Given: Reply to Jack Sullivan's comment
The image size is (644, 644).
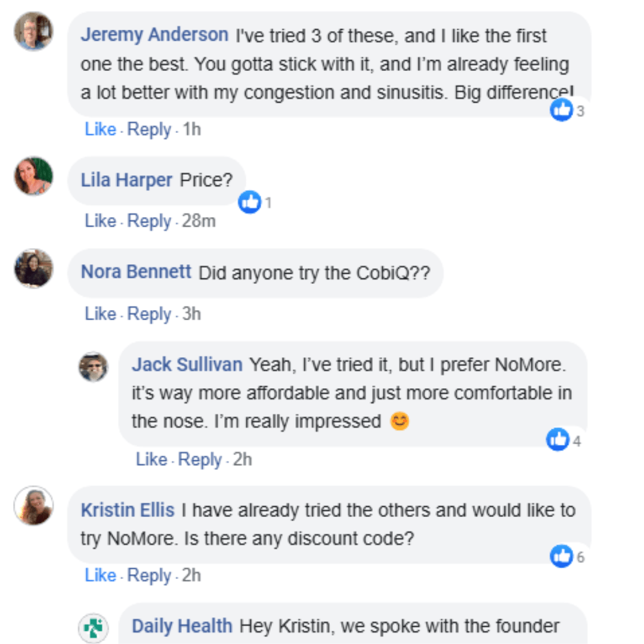Looking at the screenshot, I should [x=200, y=460].
